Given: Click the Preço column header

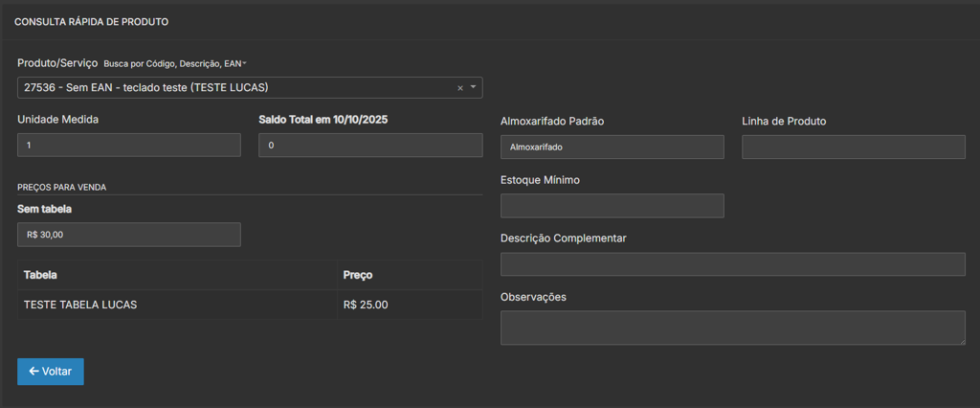Looking at the screenshot, I should pyautogui.click(x=358, y=275).
